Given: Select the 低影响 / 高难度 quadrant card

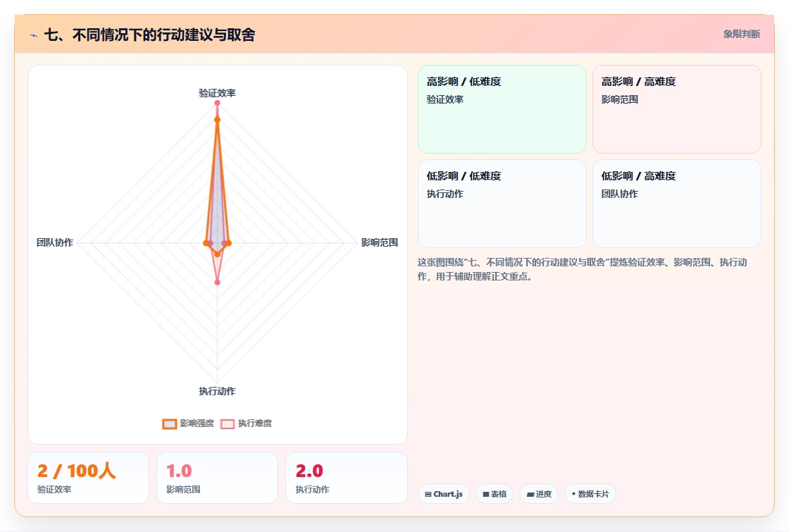Looking at the screenshot, I should (x=677, y=204).
